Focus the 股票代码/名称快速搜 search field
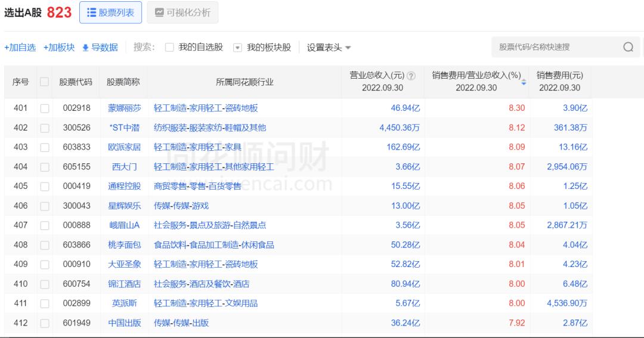Screen dimensions: 644x338 pyautogui.click(x=559, y=47)
